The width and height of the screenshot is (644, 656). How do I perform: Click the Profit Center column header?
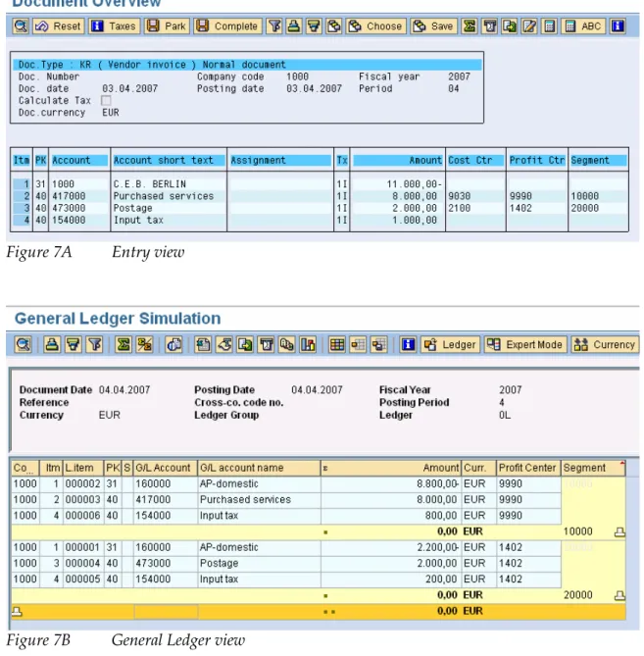[527, 468]
